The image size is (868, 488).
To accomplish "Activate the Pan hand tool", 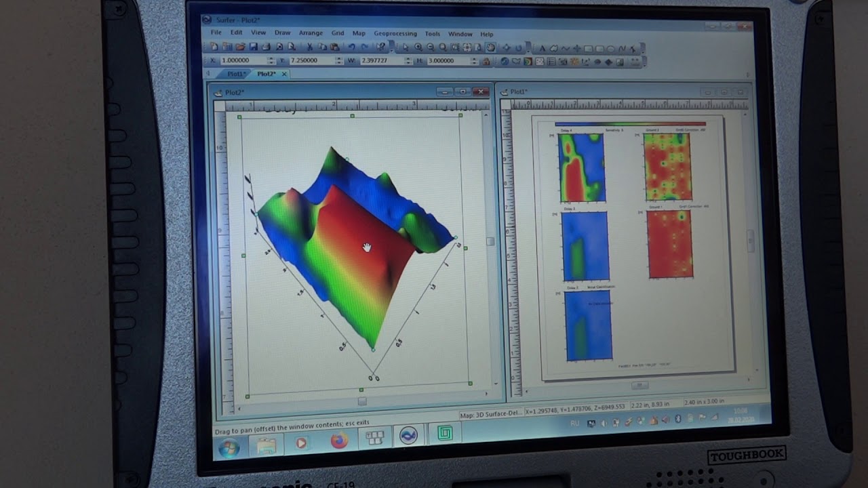I will (491, 47).
